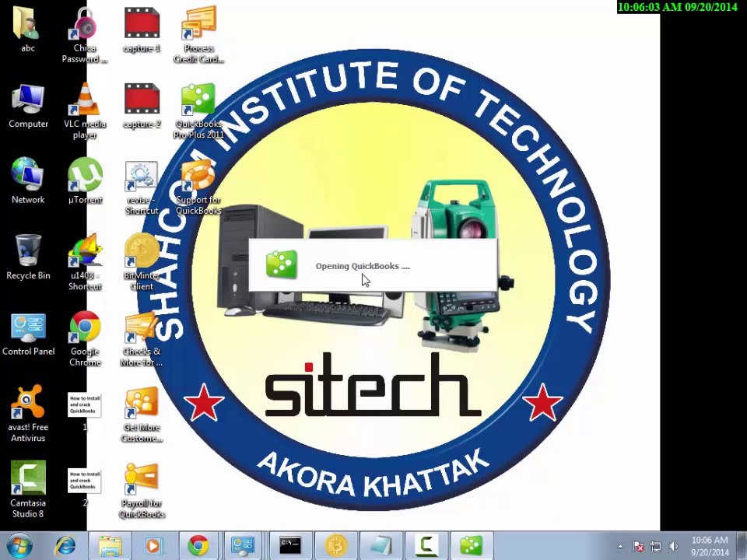Image resolution: width=747 pixels, height=560 pixels.
Task: Open Checks & More for QuickBooks shortcut
Action: (142, 339)
